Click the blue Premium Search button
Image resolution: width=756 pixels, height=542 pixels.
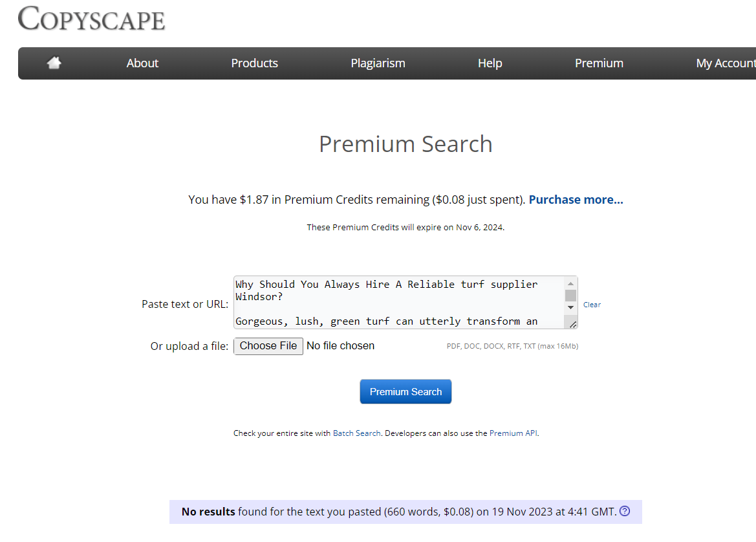click(405, 391)
